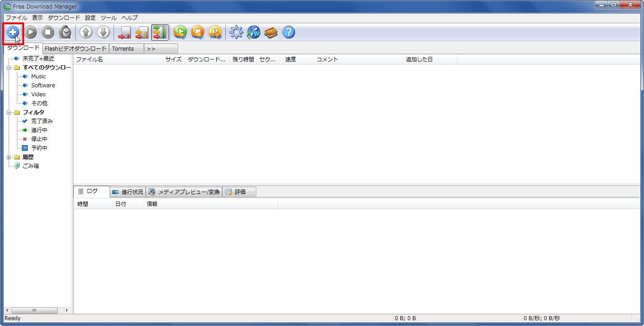Open the ファイル menu
This screenshot has height=326, width=644.
tap(17, 18)
